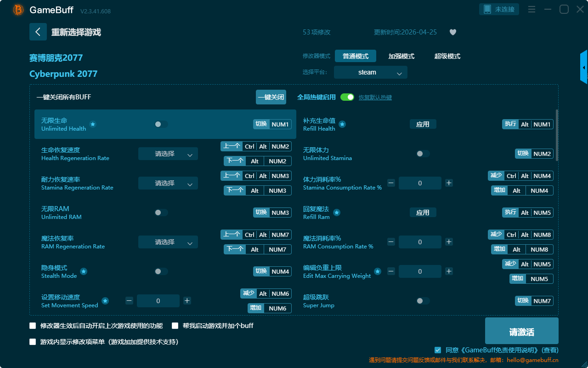Click Edit Max Carrying Weight value field
588x368 pixels.
coord(420,271)
